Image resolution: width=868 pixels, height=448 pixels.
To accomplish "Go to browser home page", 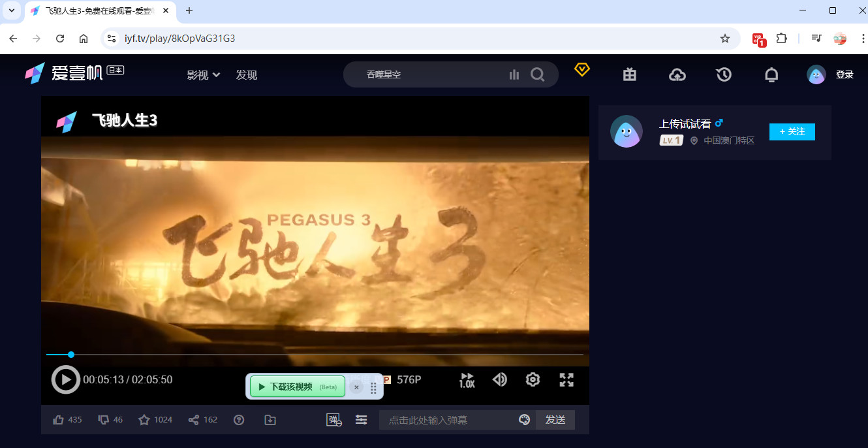I will click(84, 39).
